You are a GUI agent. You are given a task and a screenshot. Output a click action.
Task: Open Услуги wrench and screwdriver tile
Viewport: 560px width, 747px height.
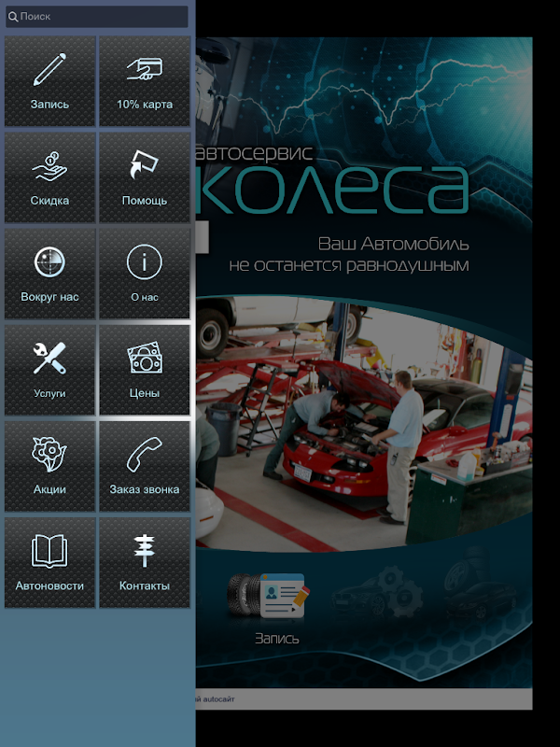[x=50, y=370]
